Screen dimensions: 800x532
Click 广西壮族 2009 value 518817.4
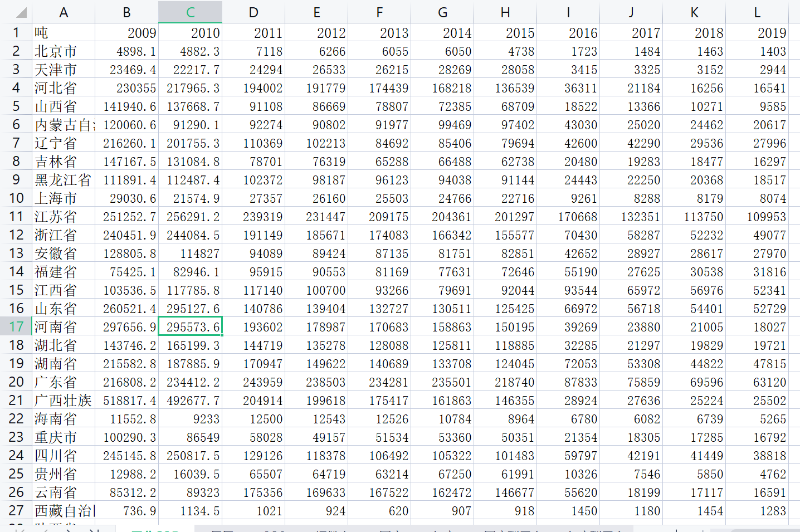pos(127,401)
